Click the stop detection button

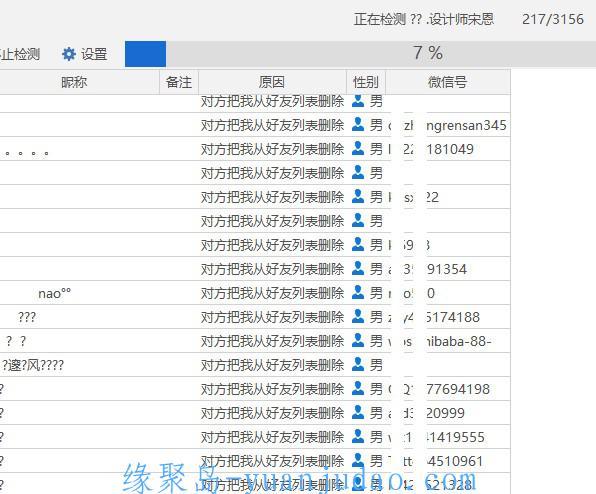(x=20, y=54)
